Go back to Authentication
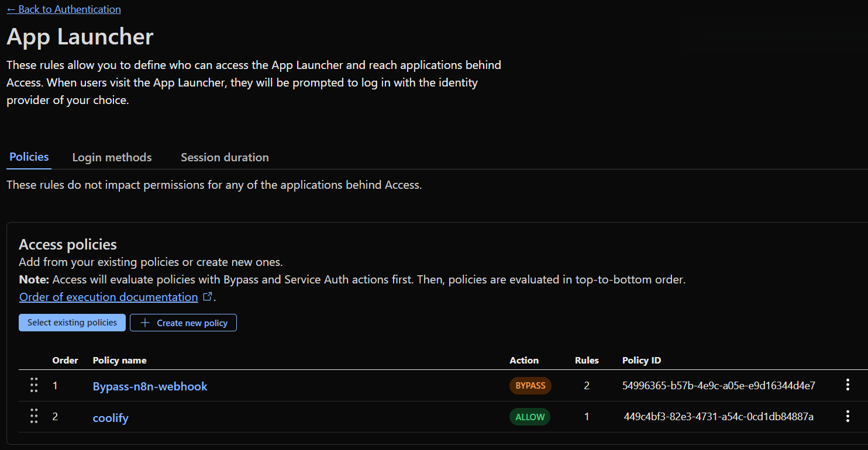This screenshot has height=450, width=868. coord(64,9)
